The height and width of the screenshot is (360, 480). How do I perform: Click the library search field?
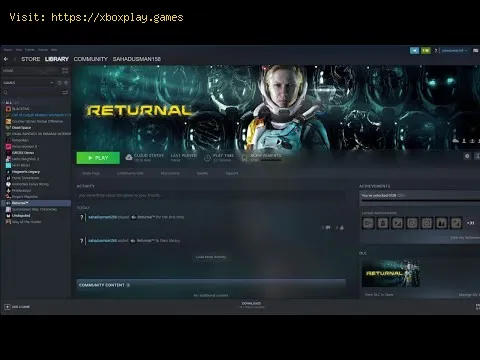[32, 92]
